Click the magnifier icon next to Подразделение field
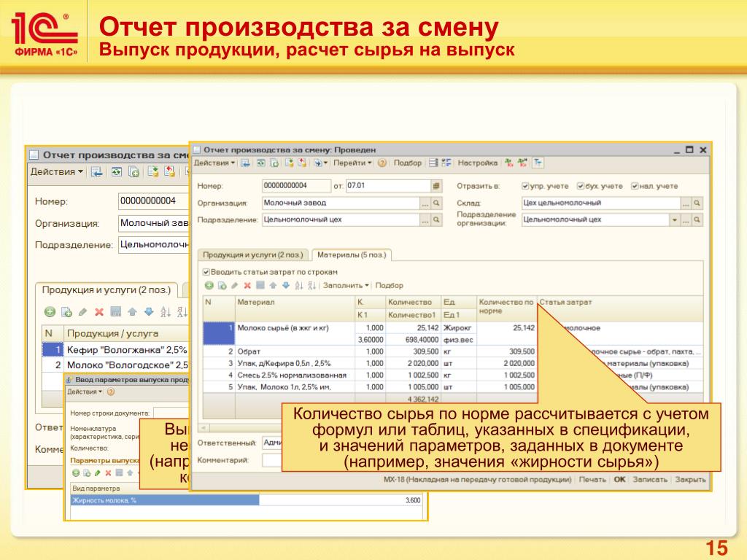 tap(436, 220)
